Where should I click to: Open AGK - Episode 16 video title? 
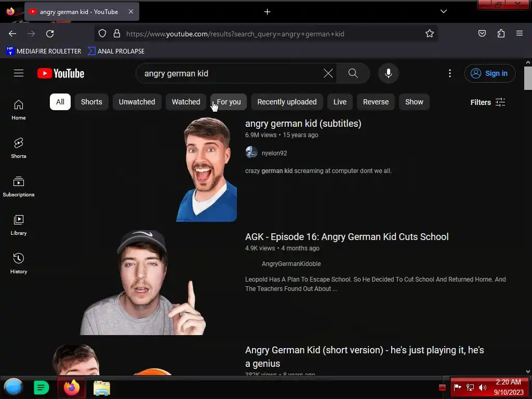coord(347,237)
